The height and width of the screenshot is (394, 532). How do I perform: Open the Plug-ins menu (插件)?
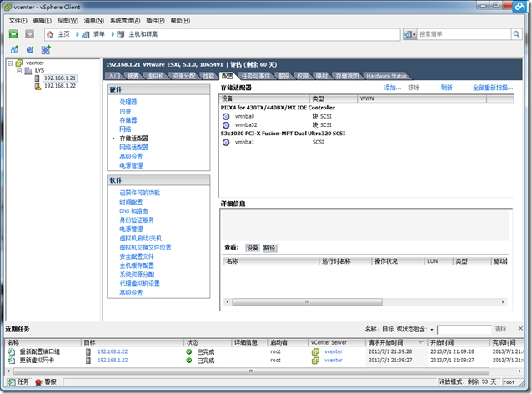(155, 21)
